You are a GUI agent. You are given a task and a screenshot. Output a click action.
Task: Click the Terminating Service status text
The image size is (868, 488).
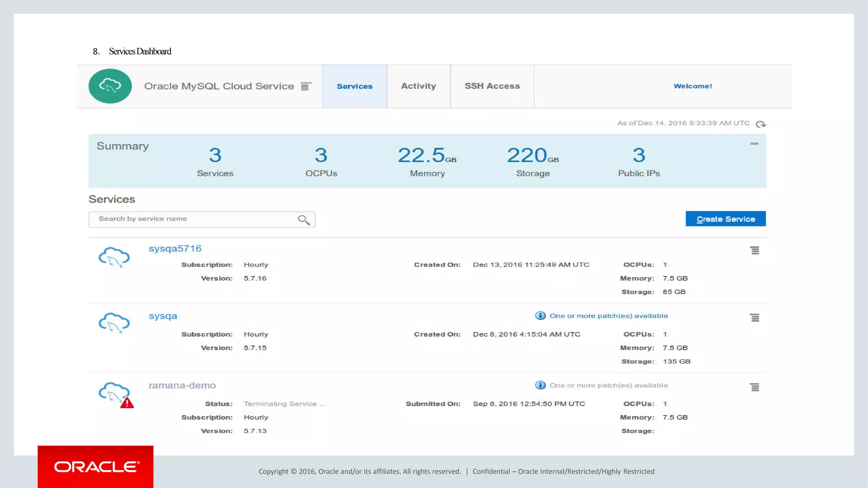point(284,404)
